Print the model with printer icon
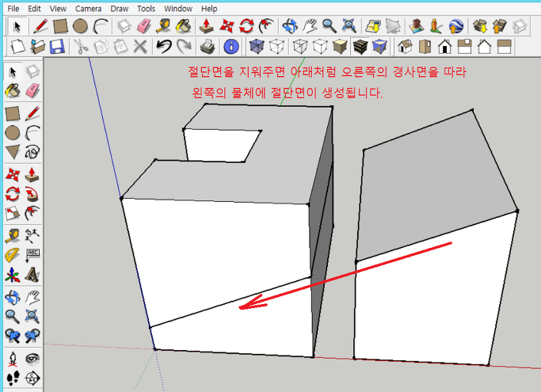The width and height of the screenshot is (541, 392). [208, 47]
